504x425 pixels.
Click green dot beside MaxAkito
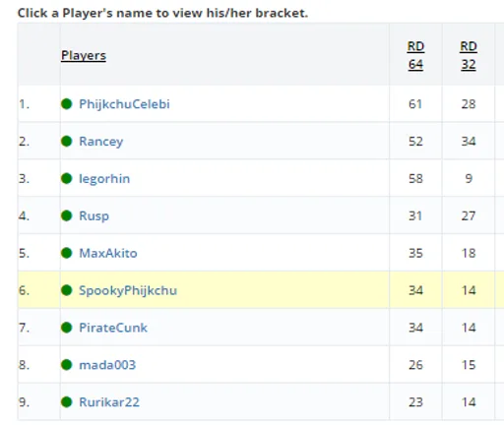pos(67,253)
